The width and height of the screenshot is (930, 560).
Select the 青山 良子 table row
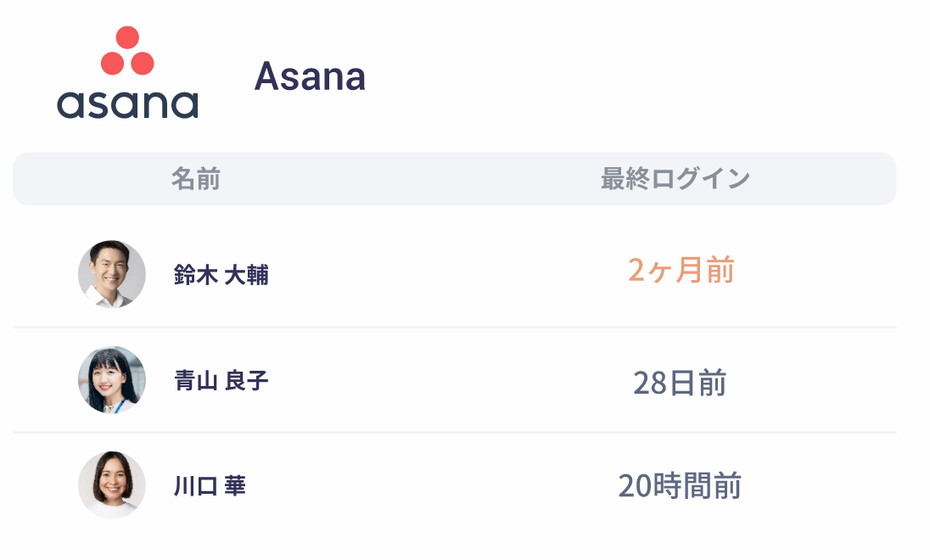pyautogui.click(x=454, y=379)
